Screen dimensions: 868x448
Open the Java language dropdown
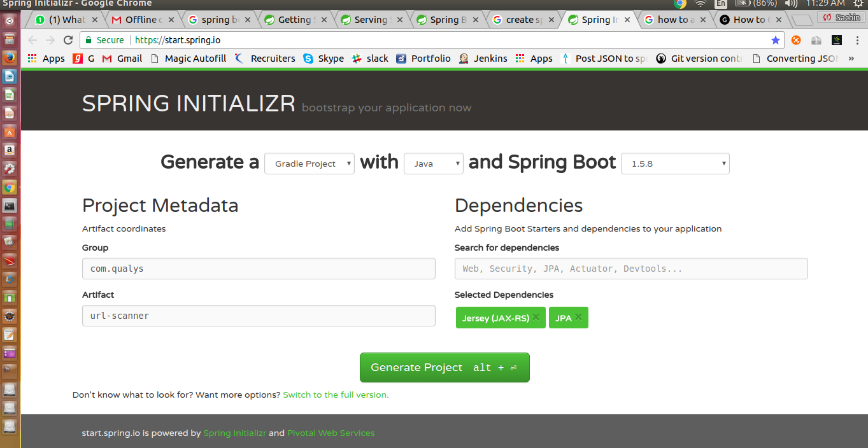pos(434,164)
